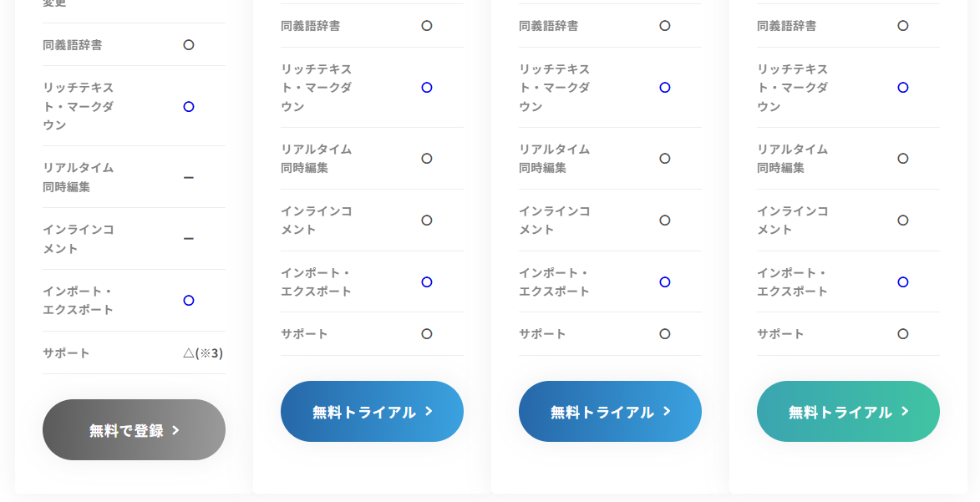Click gray サポート circle above green trial button
Screen dimensions: 980x502
[x=903, y=333]
